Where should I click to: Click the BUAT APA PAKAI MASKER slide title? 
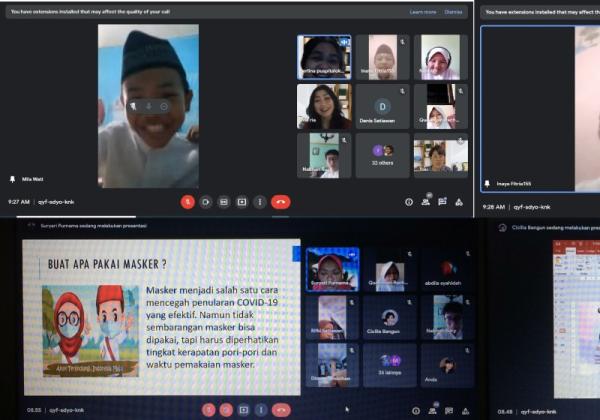pyautogui.click(x=107, y=264)
